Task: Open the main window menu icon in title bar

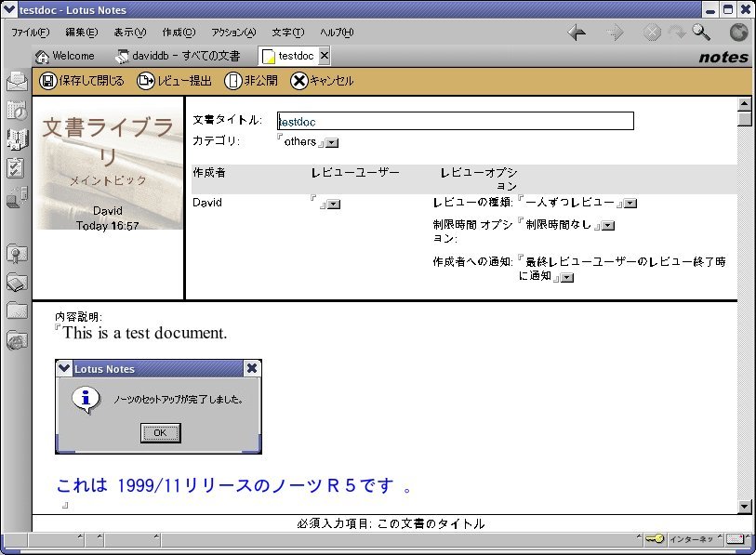Action: pos(9,9)
